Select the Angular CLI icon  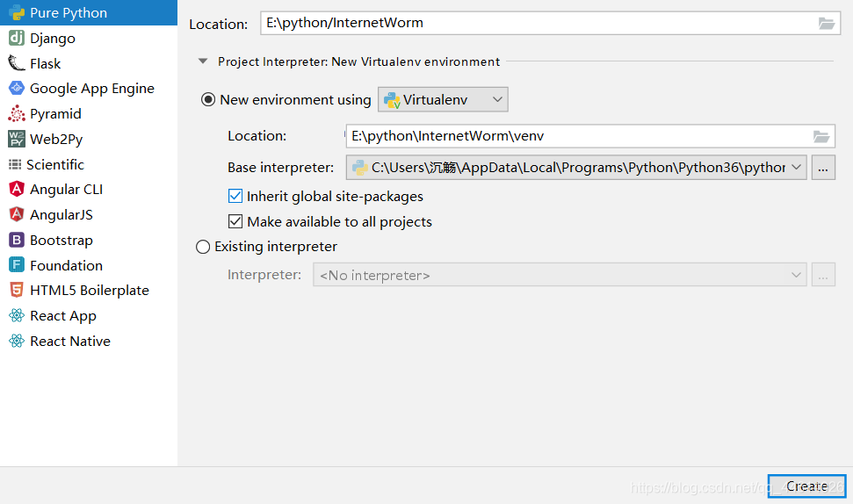coord(17,189)
